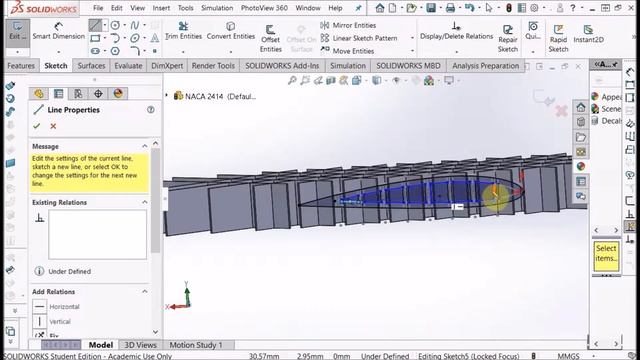Viewport: 640px width, 360px height.
Task: Select the Ellipse tool
Action: pos(134,38)
